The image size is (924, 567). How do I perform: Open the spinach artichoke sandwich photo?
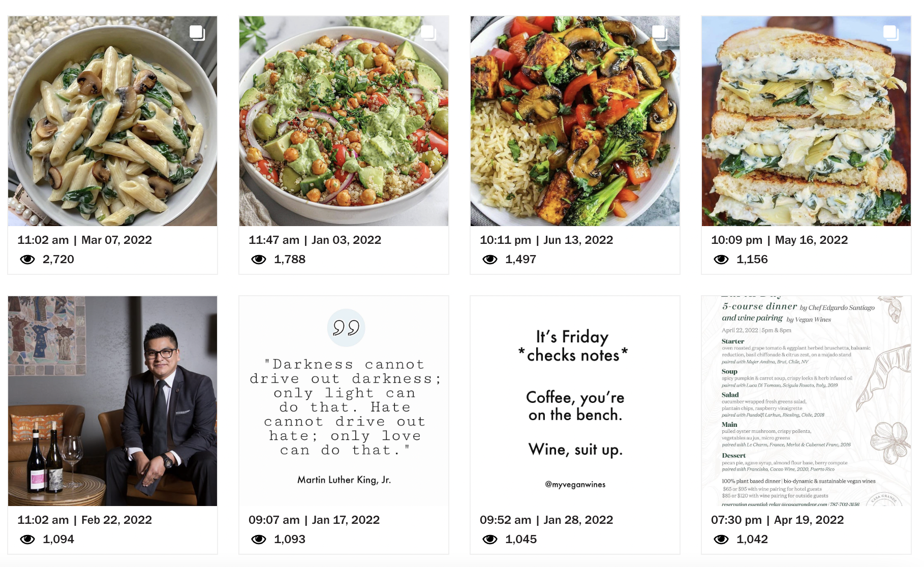click(x=806, y=121)
